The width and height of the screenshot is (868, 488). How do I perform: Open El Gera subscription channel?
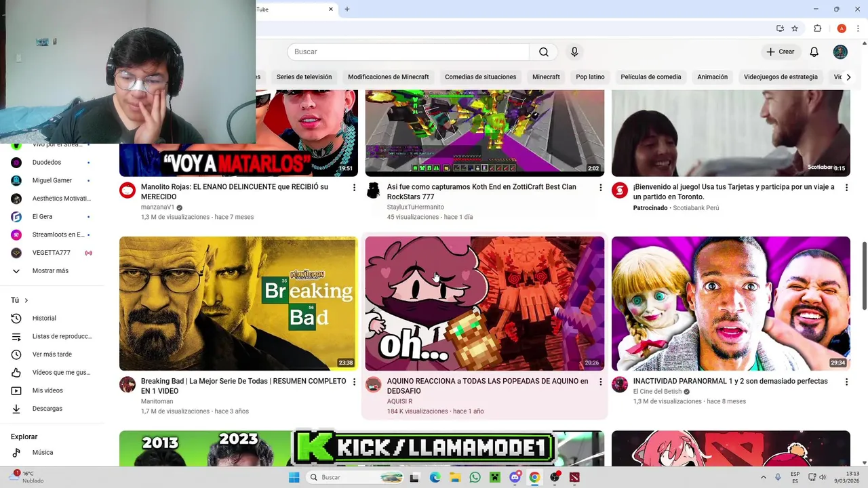51,216
